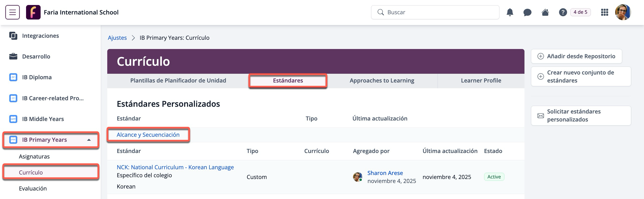Open IB Career-related Programme settings

(x=53, y=98)
